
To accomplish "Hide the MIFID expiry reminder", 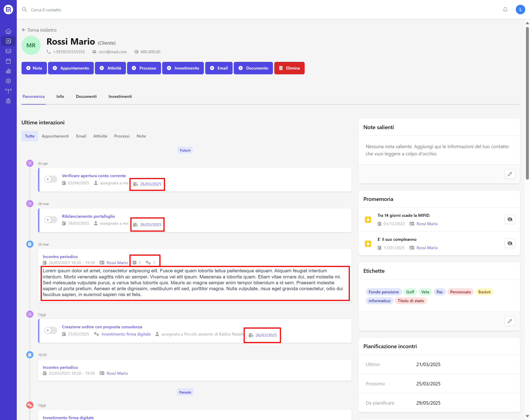I will coord(510,219).
